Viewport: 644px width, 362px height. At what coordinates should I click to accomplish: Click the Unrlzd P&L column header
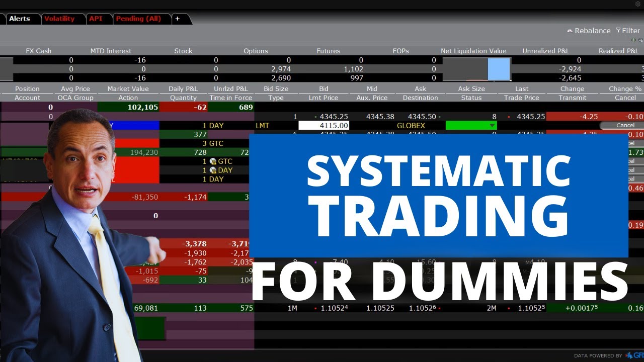pos(231,89)
